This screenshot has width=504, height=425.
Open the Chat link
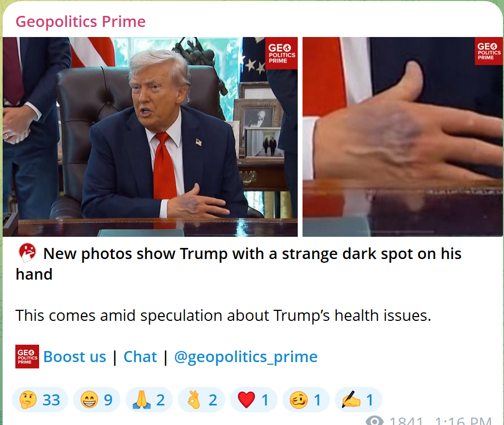[x=140, y=357]
